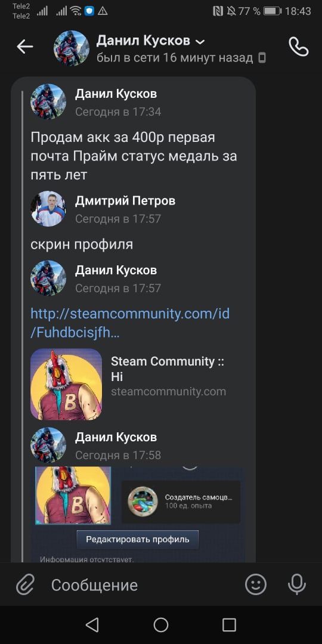This screenshot has height=644, width=322.
Task: Tap Данил Кусков's avatar in chat header
Action: coord(72,48)
